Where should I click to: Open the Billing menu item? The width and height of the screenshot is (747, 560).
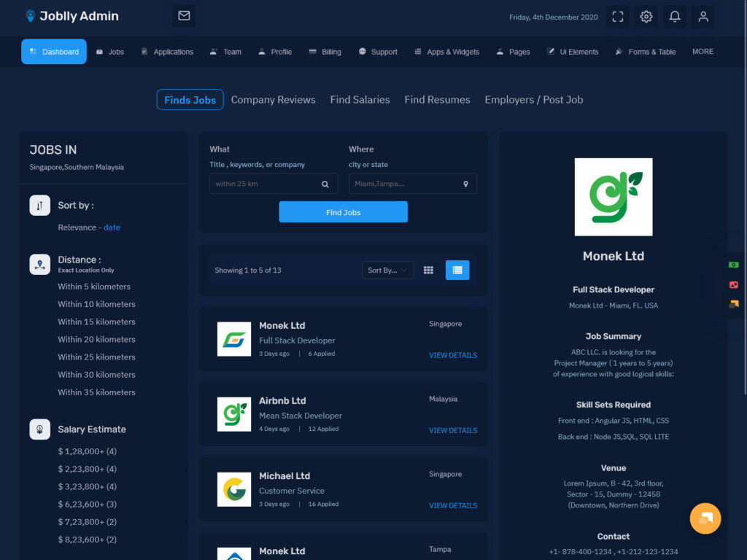(x=325, y=52)
